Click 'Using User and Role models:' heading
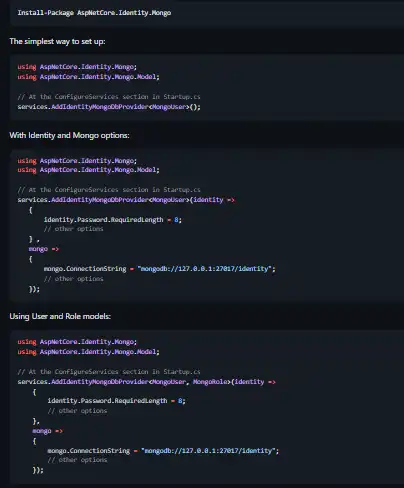404x488 pixels. tap(60, 316)
